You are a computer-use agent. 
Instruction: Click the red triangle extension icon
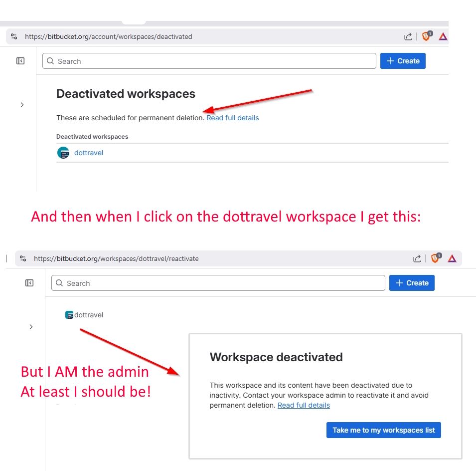click(x=443, y=36)
